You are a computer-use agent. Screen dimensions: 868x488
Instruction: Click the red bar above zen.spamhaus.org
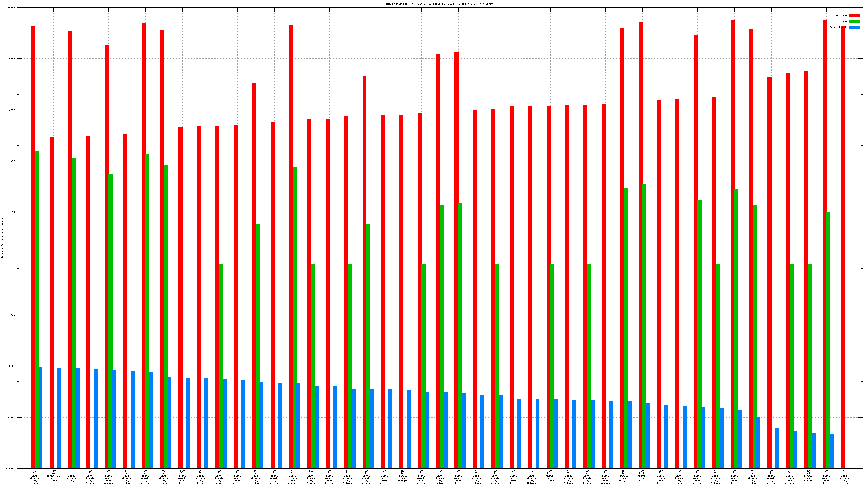point(52,302)
